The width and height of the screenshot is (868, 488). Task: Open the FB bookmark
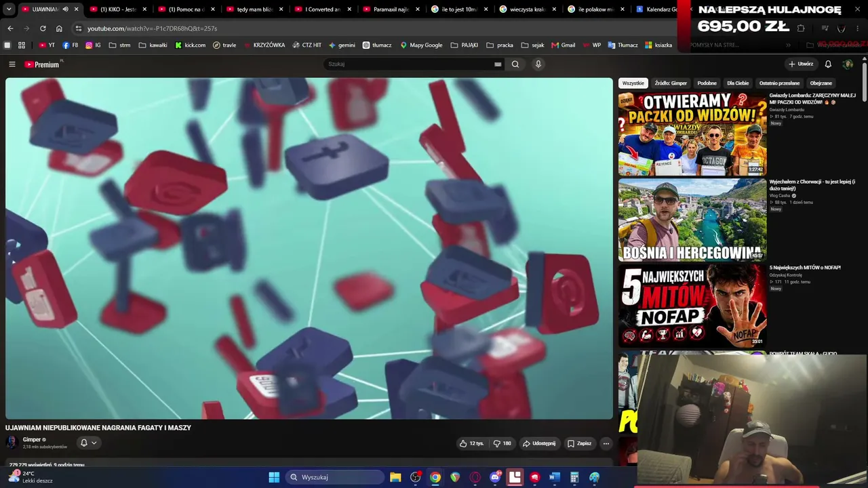pyautogui.click(x=71, y=45)
